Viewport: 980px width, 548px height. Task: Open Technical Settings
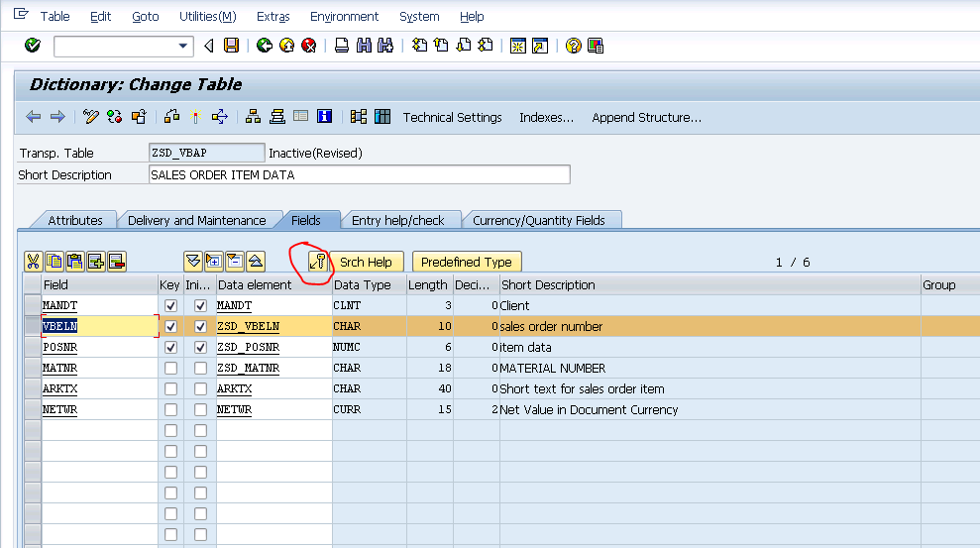coord(452,118)
